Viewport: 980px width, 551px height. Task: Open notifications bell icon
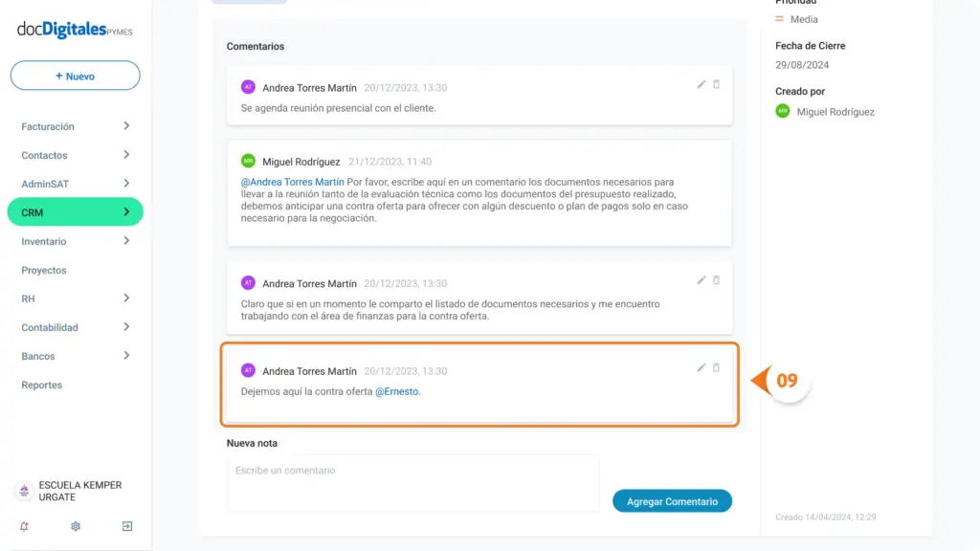(x=24, y=527)
